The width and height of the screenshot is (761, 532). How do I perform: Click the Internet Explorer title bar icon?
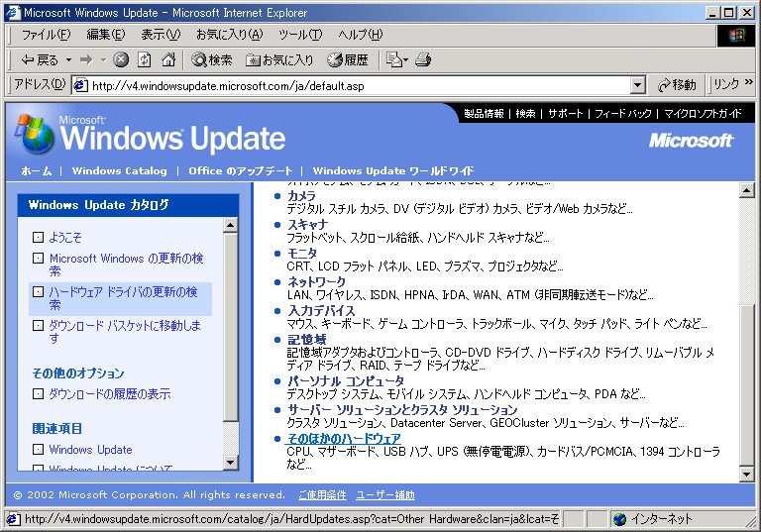point(13,13)
